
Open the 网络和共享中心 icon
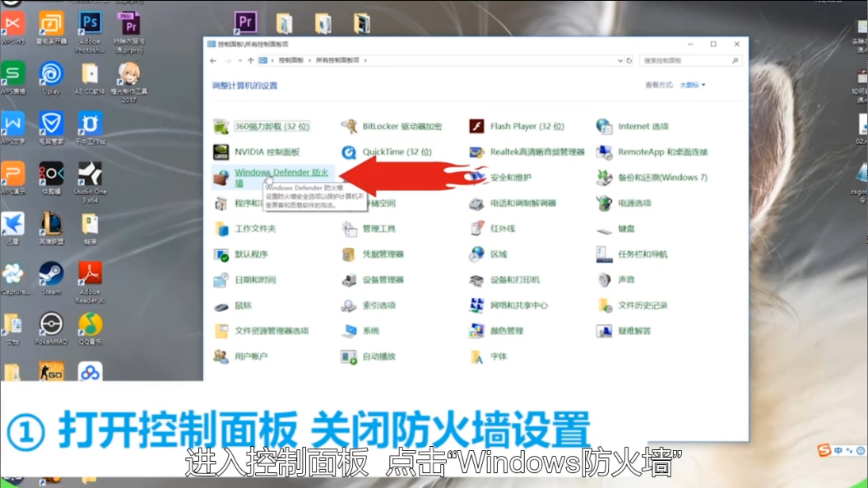tap(476, 306)
